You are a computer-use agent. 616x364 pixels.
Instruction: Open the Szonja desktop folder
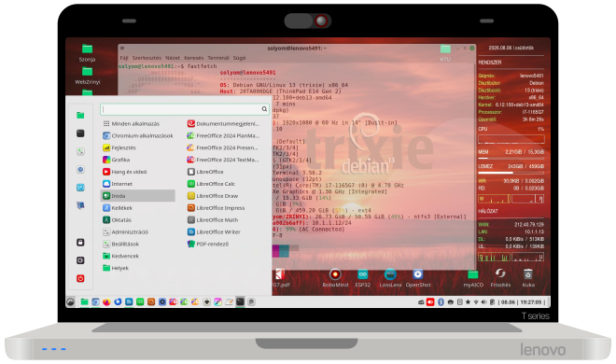click(x=87, y=53)
